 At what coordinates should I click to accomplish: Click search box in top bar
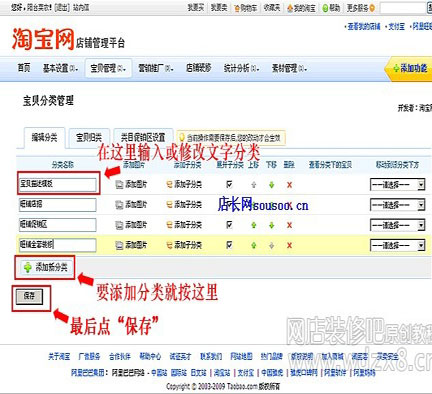click(x=403, y=8)
